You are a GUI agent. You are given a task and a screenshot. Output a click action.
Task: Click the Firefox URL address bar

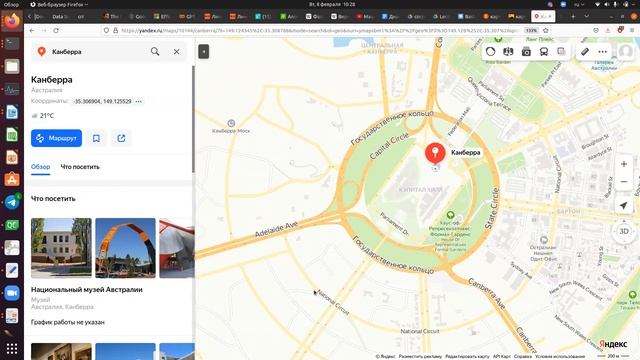319,31
